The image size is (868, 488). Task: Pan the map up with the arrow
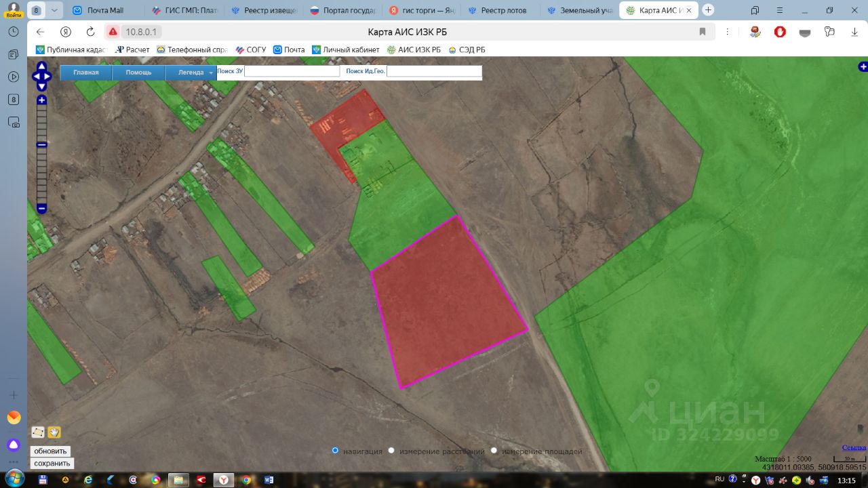41,66
